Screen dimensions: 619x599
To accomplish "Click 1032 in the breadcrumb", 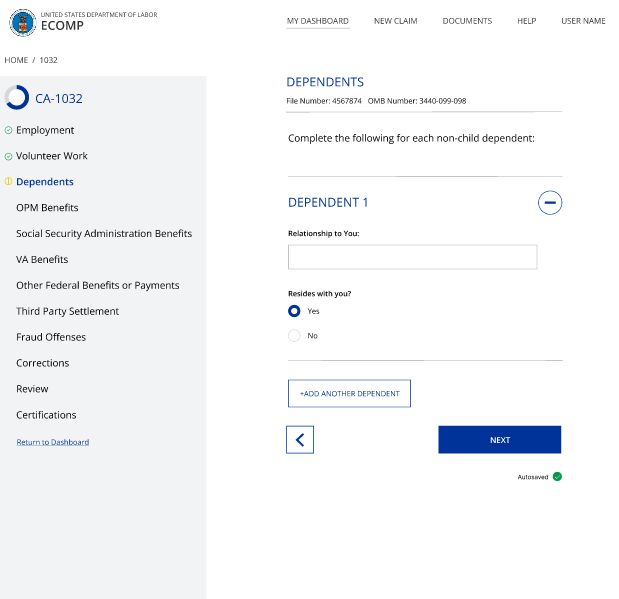I will 49,60.
